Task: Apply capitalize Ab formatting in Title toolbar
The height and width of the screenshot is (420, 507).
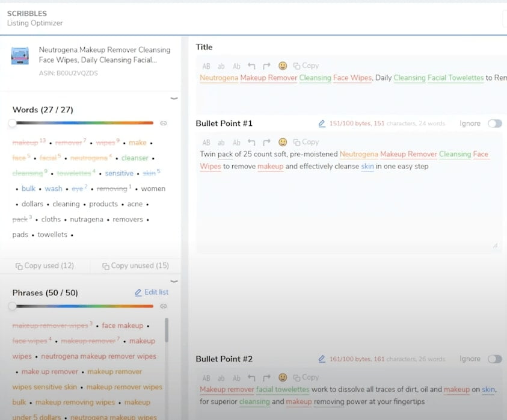Action: click(x=237, y=66)
